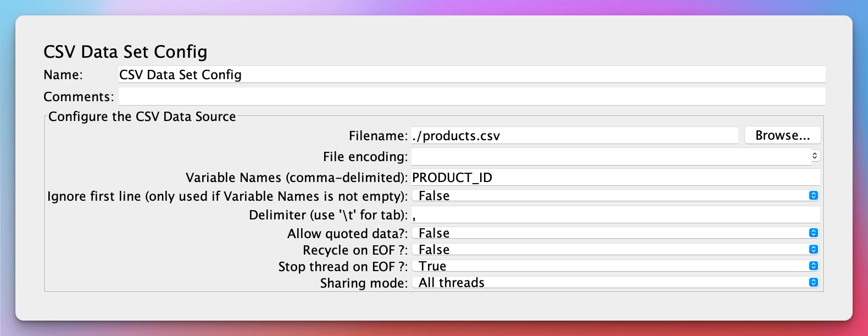
Task: Click the File encoding up-down arrow icon
Action: tap(815, 156)
